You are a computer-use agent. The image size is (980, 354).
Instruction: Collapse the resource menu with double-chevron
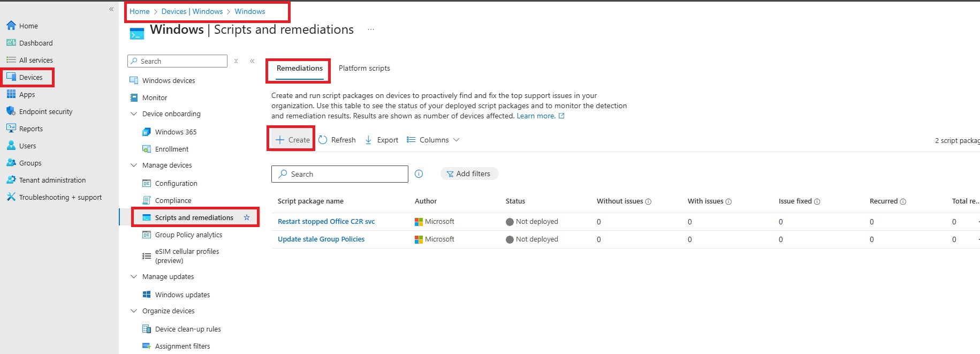(252, 61)
